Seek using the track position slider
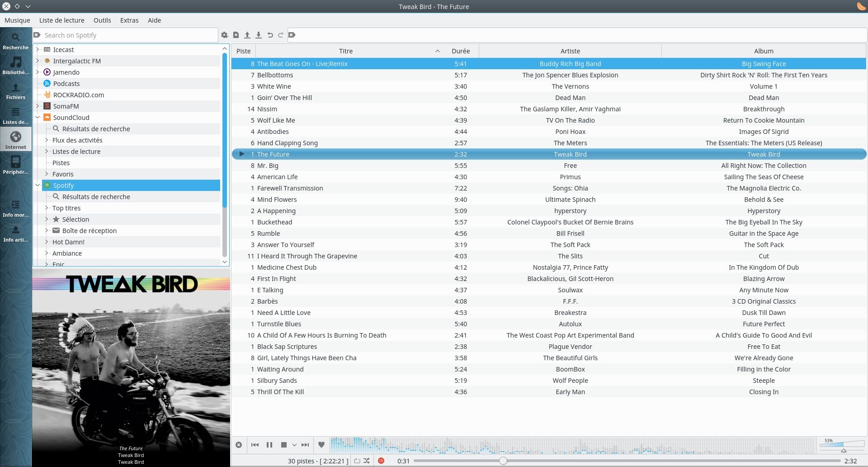Image resolution: width=868 pixels, height=467 pixels. tap(627, 461)
